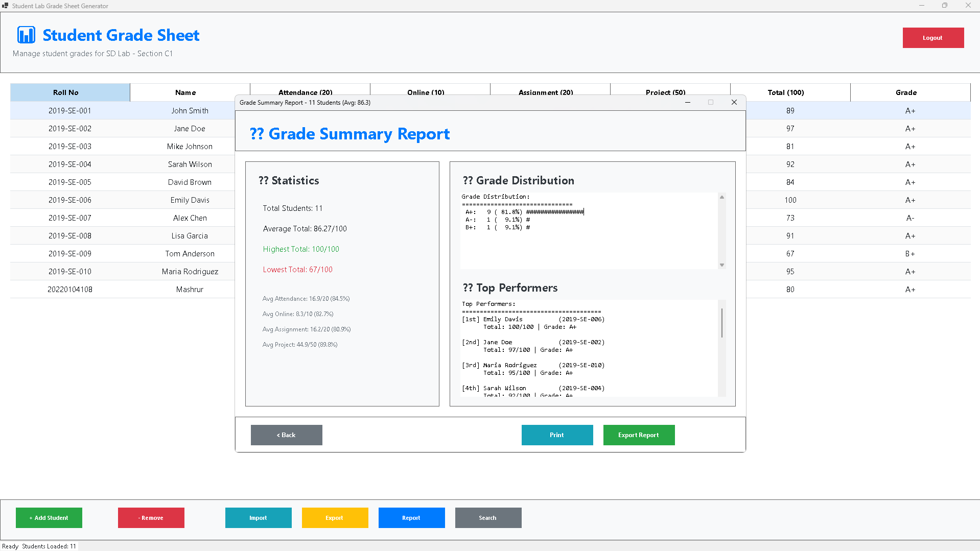Click the Remove button
Image resolution: width=980 pixels, height=551 pixels.
[x=151, y=518]
